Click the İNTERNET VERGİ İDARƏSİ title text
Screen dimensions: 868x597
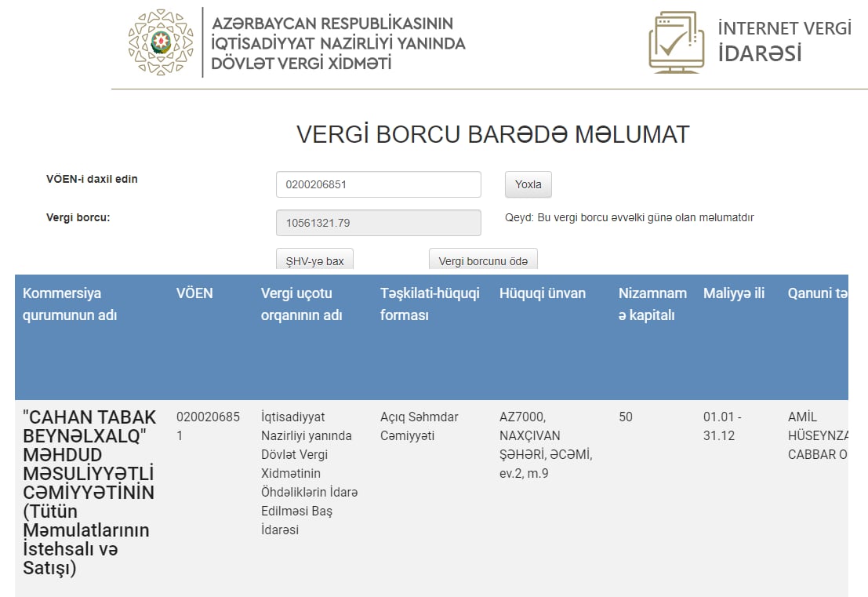pyautogui.click(x=784, y=41)
